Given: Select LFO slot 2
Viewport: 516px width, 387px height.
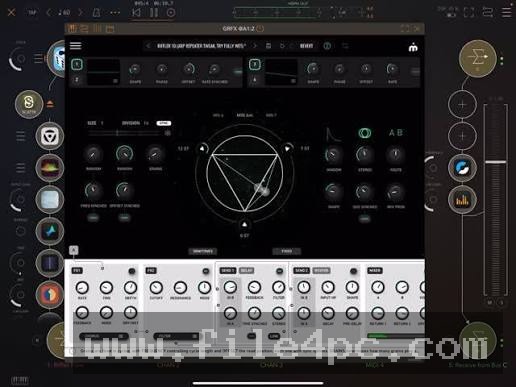Looking at the screenshot, I should pyautogui.click(x=77, y=80).
